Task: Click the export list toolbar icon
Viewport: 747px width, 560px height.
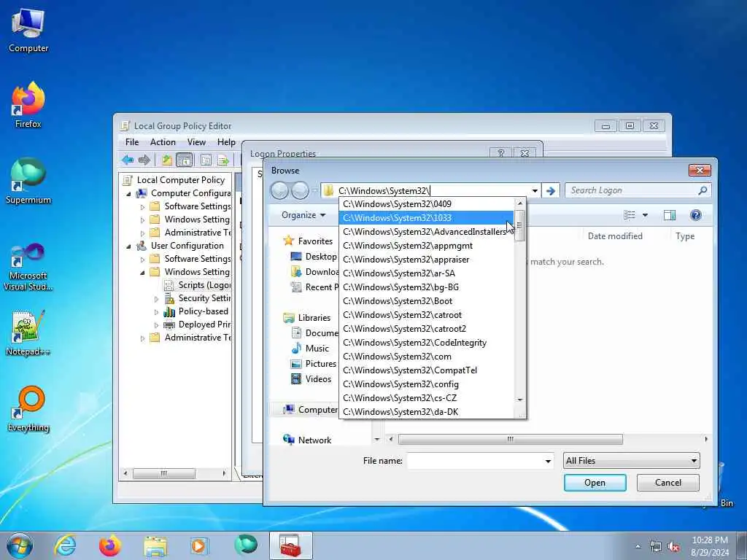Action: pos(223,160)
